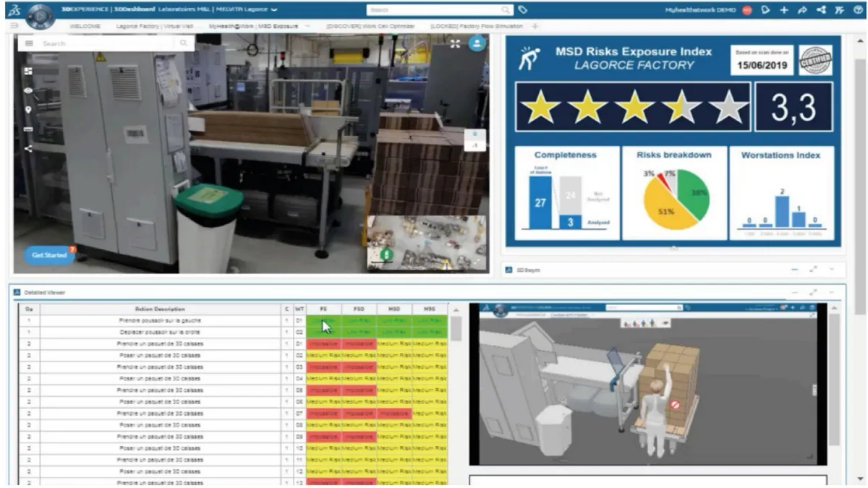Minimize the 3D Swym widget
868x488 pixels.
795,270
